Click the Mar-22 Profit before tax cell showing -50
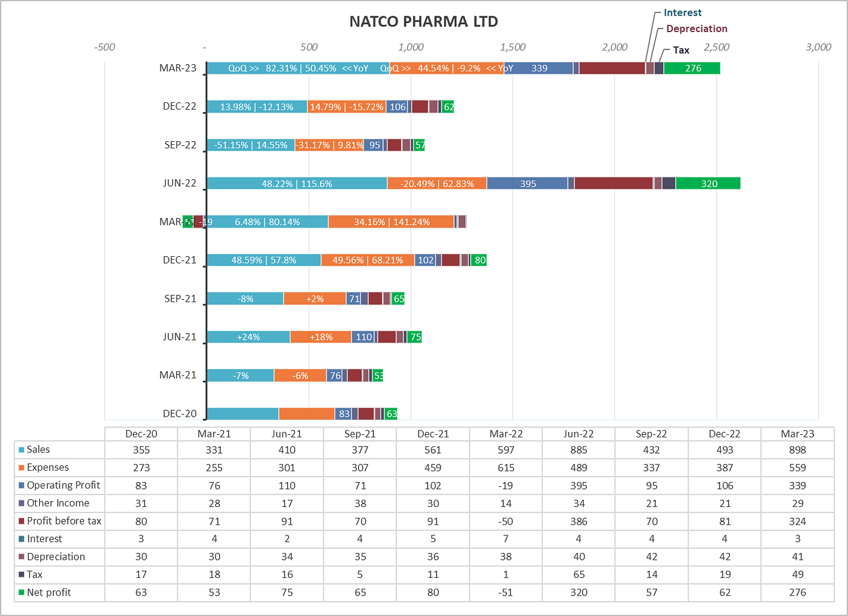 pos(506,521)
